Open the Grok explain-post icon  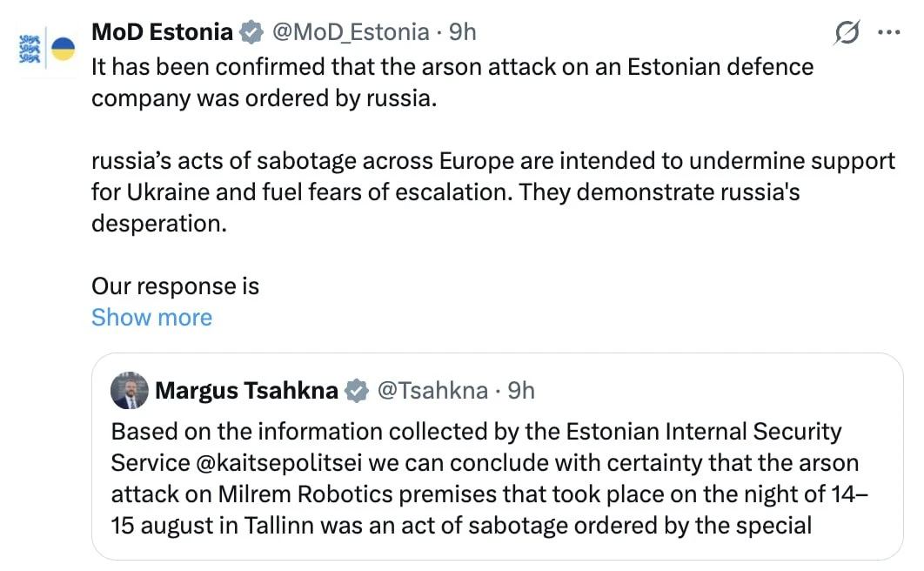847,32
